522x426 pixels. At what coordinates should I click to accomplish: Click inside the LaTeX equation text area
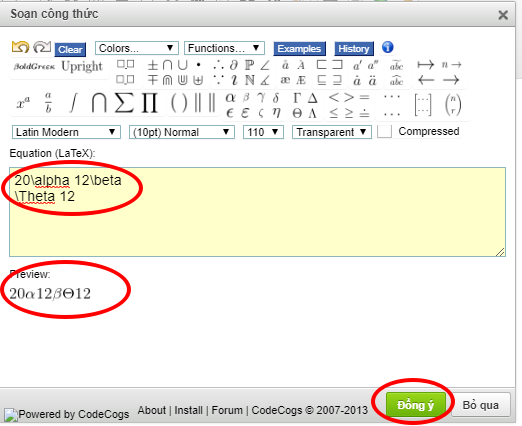257,212
